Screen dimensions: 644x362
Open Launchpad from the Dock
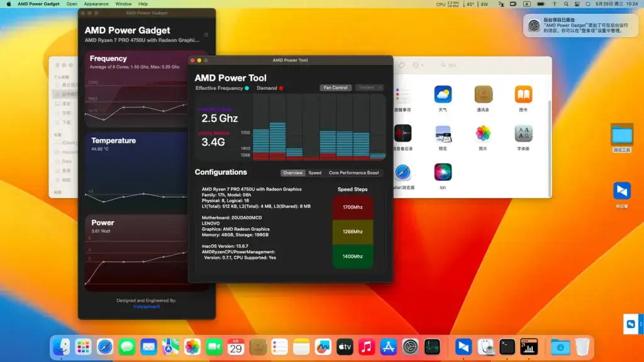click(84, 347)
